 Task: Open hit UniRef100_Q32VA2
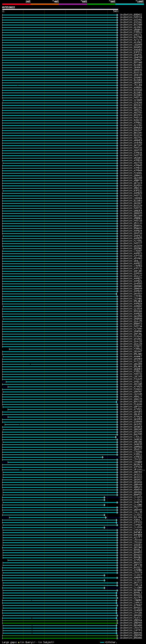pos(131,20)
